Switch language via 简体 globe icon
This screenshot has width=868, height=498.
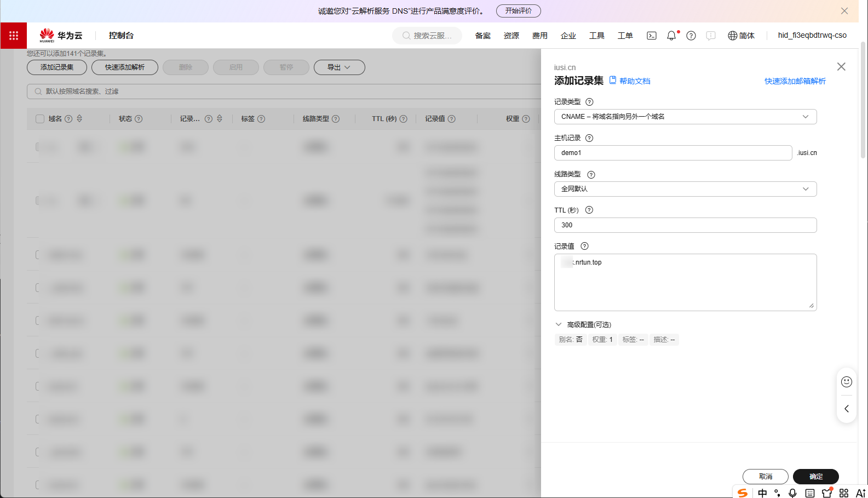[x=741, y=36]
